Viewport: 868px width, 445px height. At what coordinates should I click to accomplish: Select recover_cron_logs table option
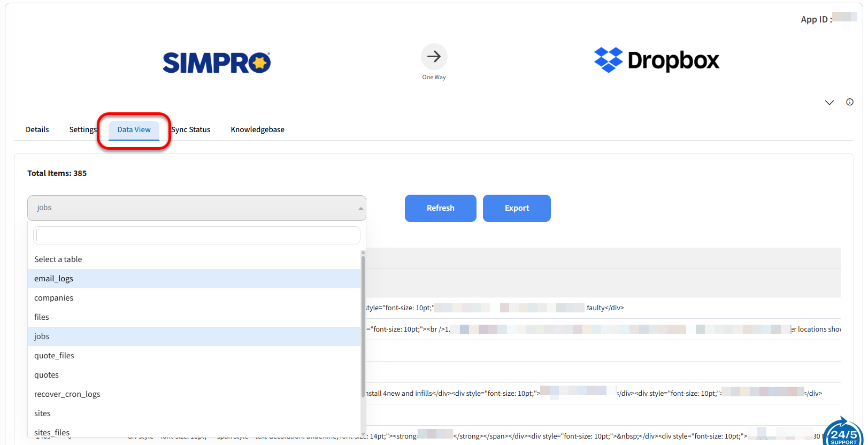(x=67, y=394)
